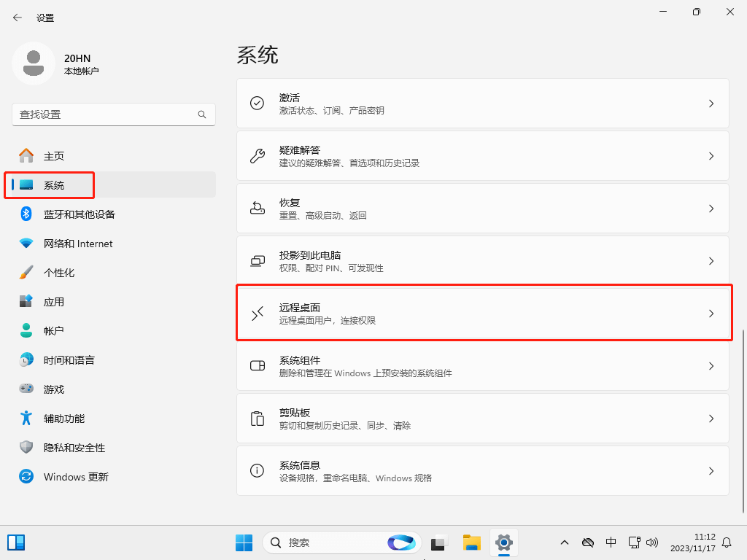Click the Find a setting search box

[106, 114]
